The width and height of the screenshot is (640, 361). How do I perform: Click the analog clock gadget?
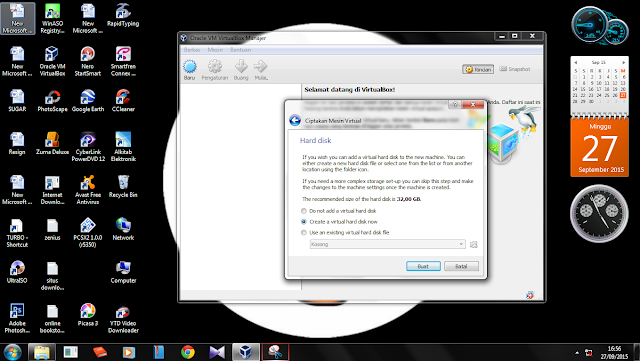[599, 214]
